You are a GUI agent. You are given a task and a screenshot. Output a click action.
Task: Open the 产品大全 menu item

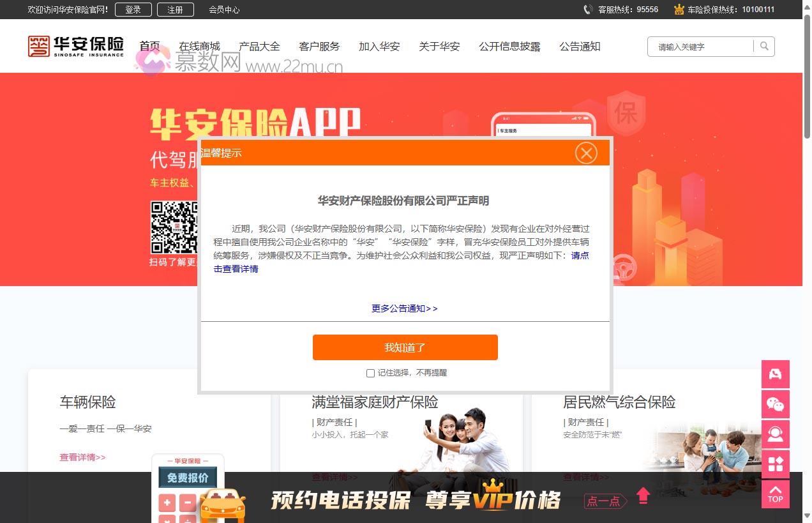[259, 47]
